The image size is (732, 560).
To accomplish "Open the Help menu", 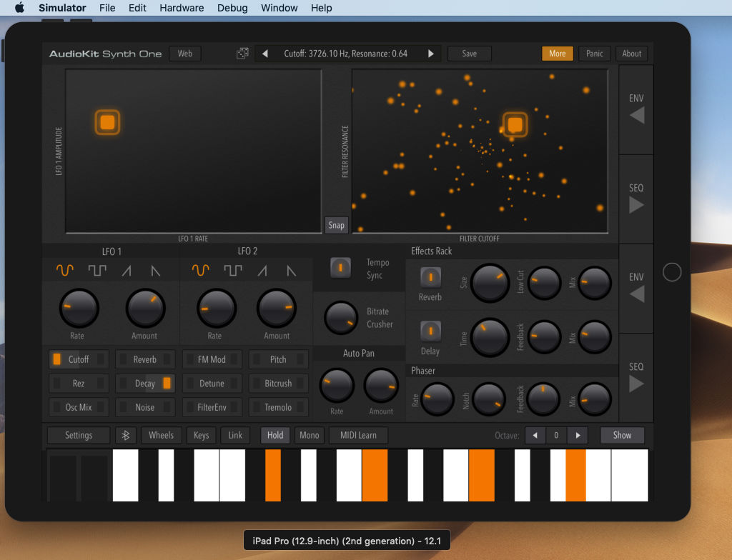I will (x=321, y=8).
